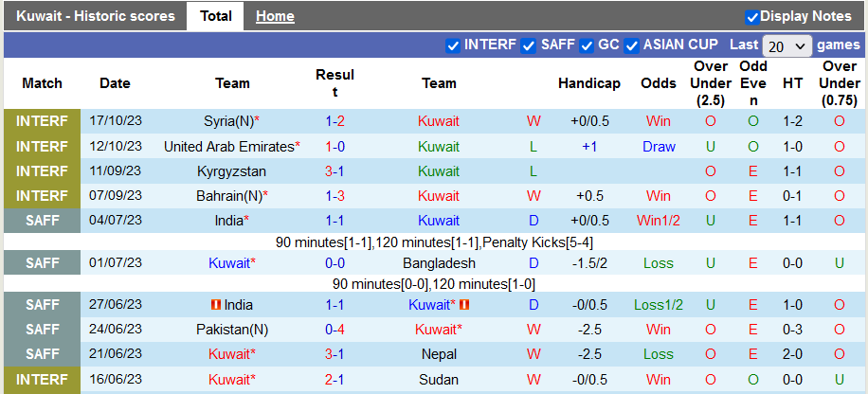Toggle the Display Notes checkbox
This screenshot has width=868, height=394.
(752, 16)
